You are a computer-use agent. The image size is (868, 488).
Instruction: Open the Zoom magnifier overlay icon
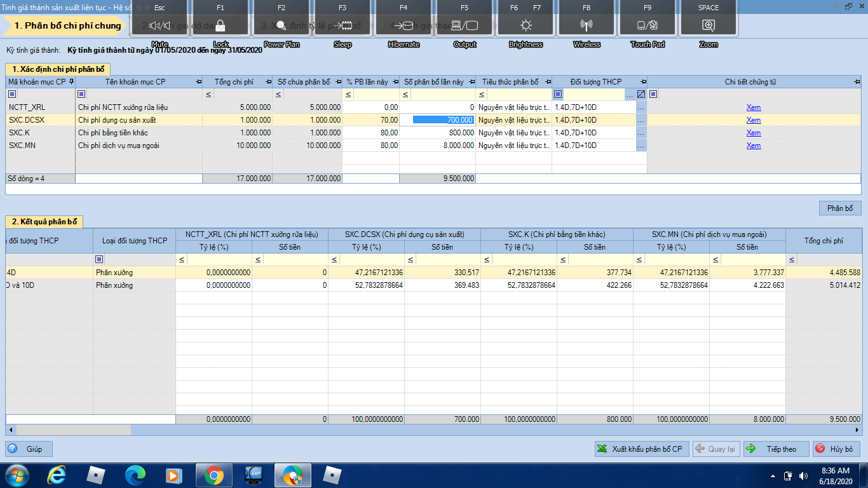709,26
